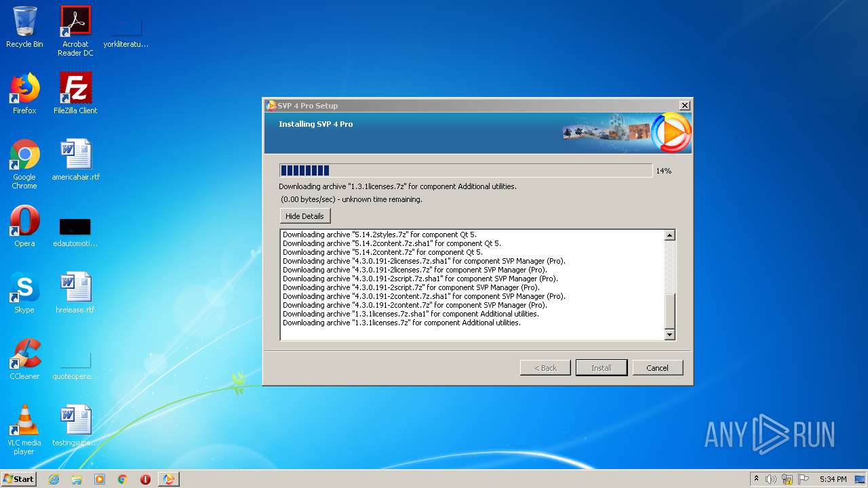The height and width of the screenshot is (488, 868).
Task: Click scroll up arrow in details log
Action: (670, 235)
